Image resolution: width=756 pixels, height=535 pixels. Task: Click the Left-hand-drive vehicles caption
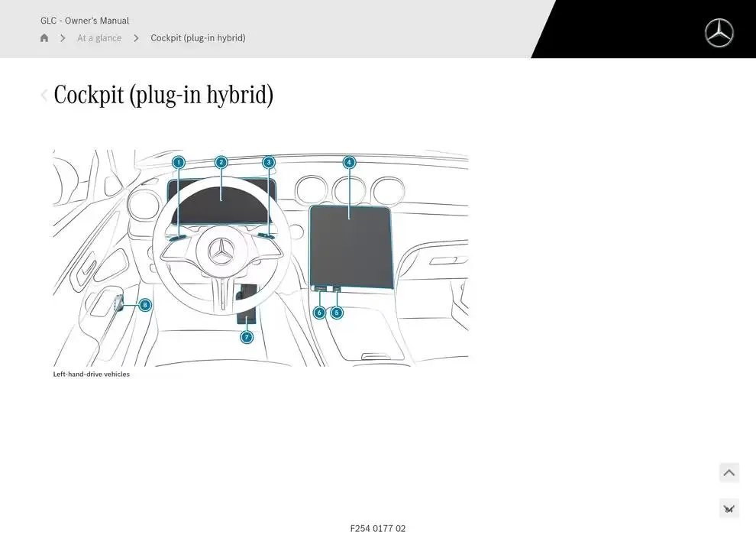pos(91,374)
